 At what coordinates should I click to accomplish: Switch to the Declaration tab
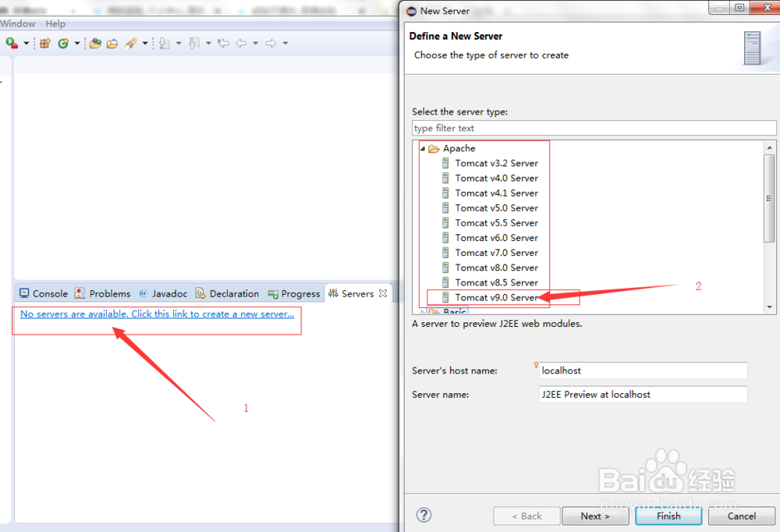pyautogui.click(x=227, y=293)
